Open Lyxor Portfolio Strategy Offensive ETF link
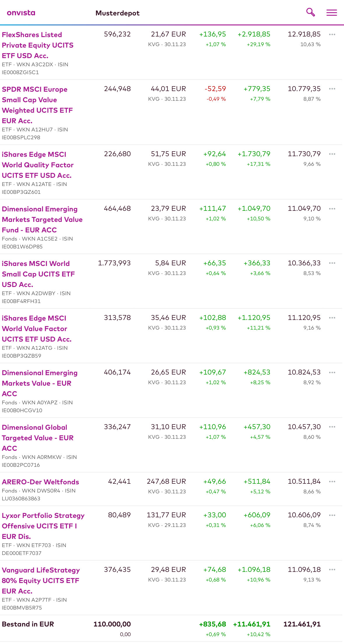Image resolution: width=344 pixels, height=644 pixels. (43, 526)
